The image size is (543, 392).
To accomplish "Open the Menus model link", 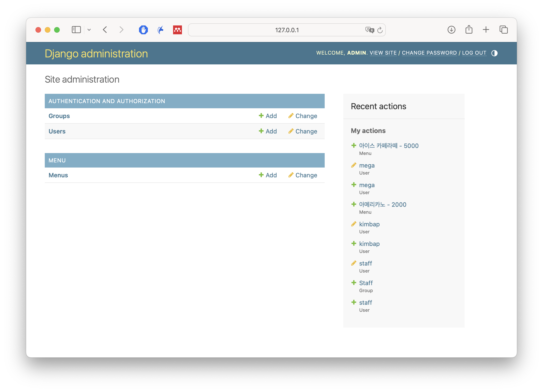I will [x=58, y=175].
